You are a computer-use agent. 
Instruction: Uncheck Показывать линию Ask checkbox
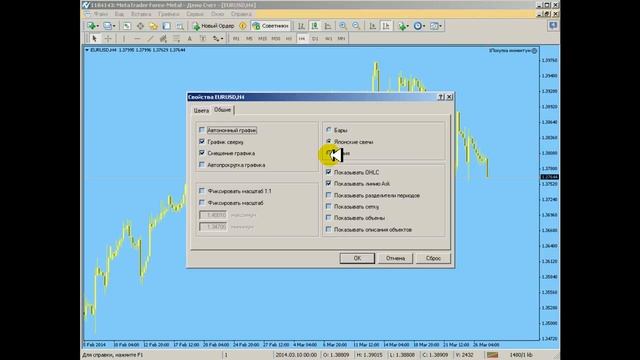[x=329, y=184]
